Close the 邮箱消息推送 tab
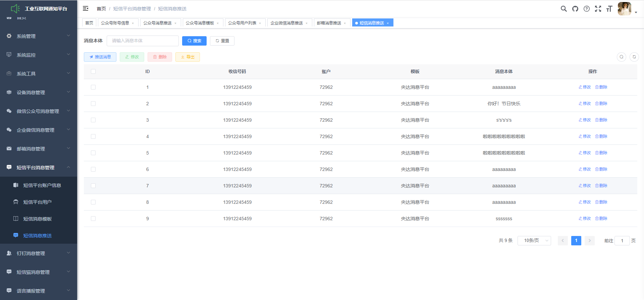 point(345,23)
